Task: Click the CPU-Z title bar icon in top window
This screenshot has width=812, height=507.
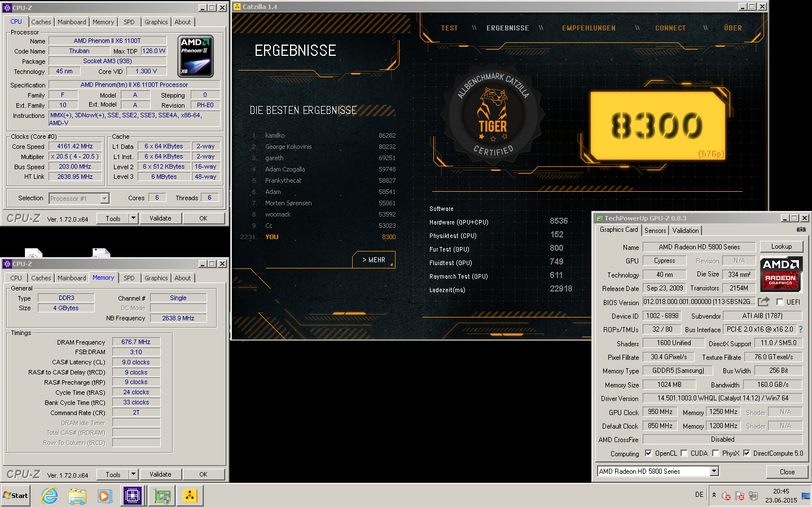Action: pyautogui.click(x=7, y=7)
